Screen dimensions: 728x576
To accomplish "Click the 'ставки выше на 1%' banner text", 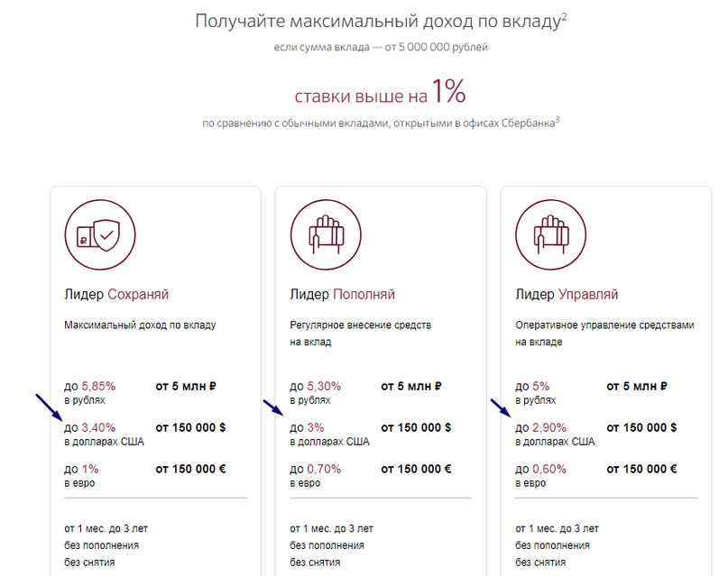I will [380, 92].
